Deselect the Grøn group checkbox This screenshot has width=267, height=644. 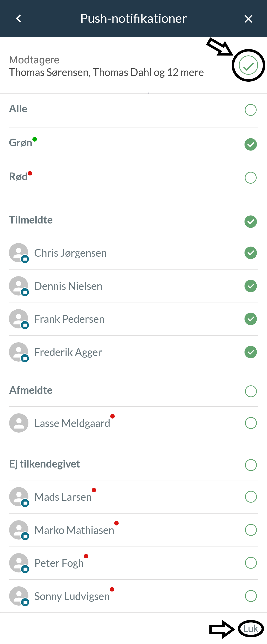(x=250, y=144)
